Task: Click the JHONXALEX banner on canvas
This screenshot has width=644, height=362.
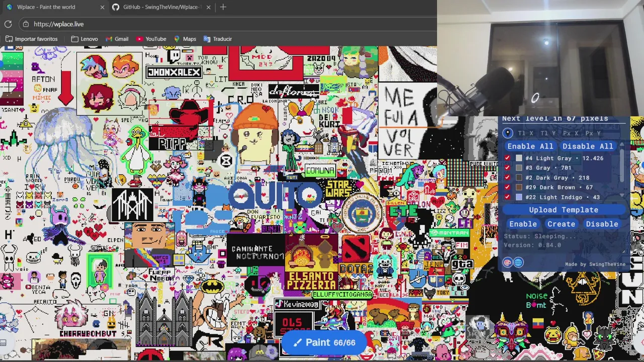Action: [x=174, y=72]
